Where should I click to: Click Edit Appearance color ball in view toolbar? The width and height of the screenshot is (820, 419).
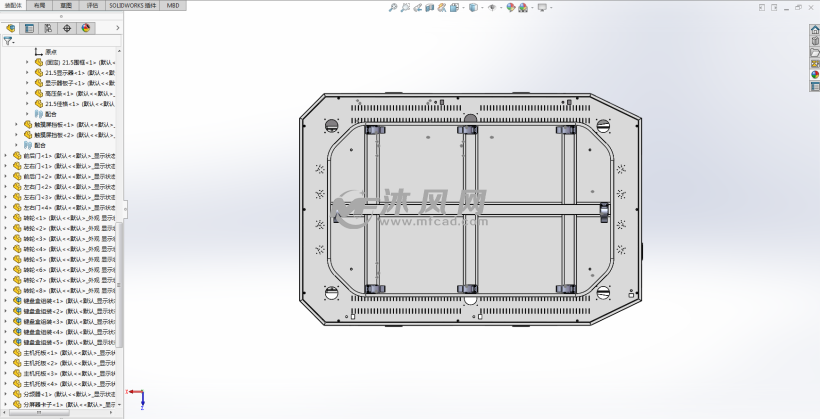(511, 7)
